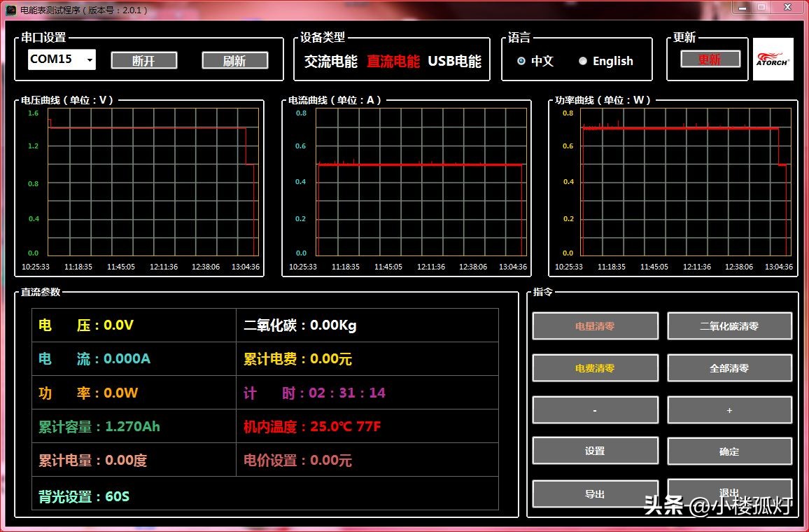Click the 导出 export button
The height and width of the screenshot is (532, 809).
pyautogui.click(x=595, y=493)
